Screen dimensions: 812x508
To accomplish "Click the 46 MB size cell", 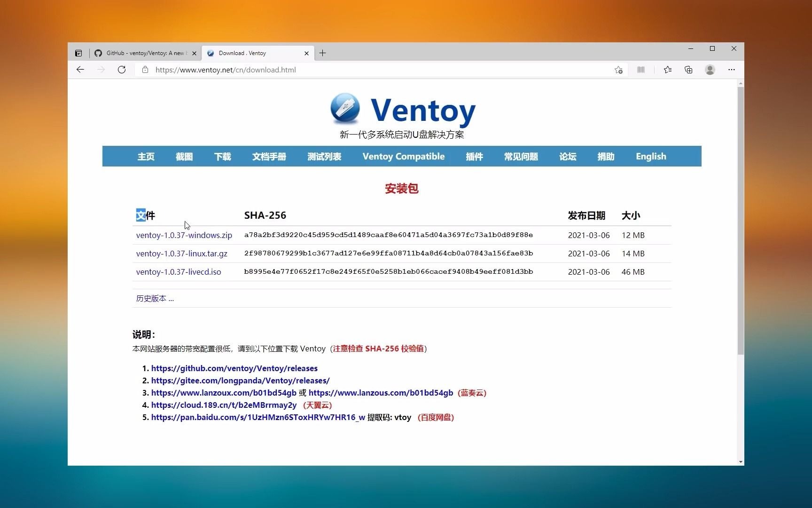I will click(633, 272).
